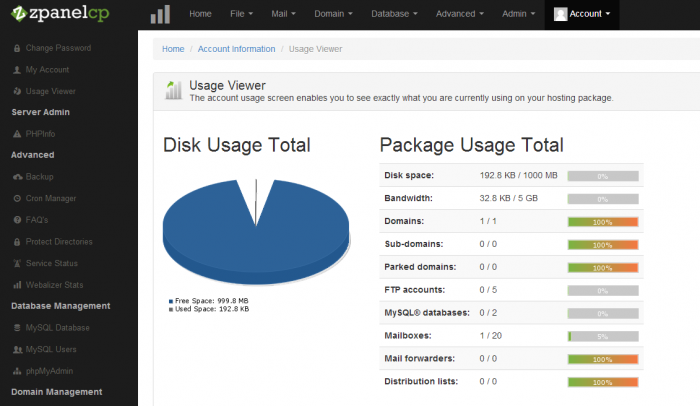Open the Advanced menu
Image resolution: width=700 pixels, height=406 pixels.
tap(459, 14)
